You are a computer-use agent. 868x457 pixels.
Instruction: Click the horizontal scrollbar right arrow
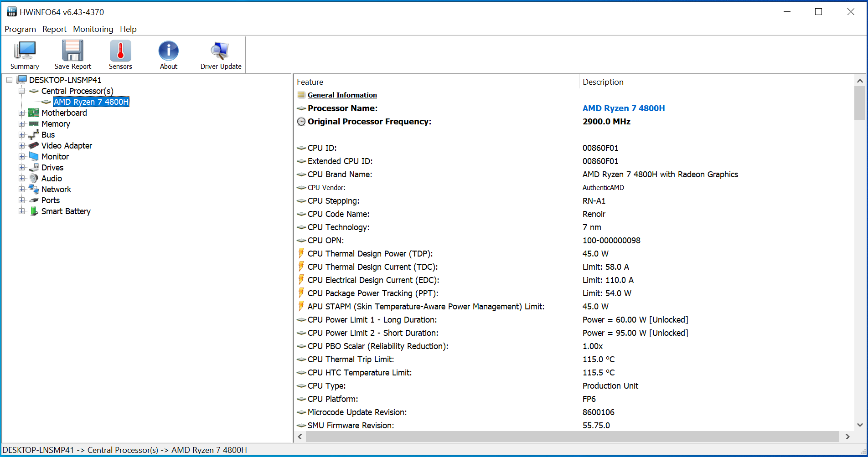pyautogui.click(x=847, y=436)
